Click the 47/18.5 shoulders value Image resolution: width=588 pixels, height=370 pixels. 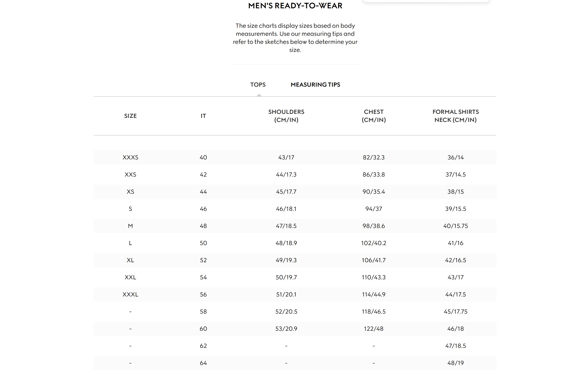coord(286,226)
